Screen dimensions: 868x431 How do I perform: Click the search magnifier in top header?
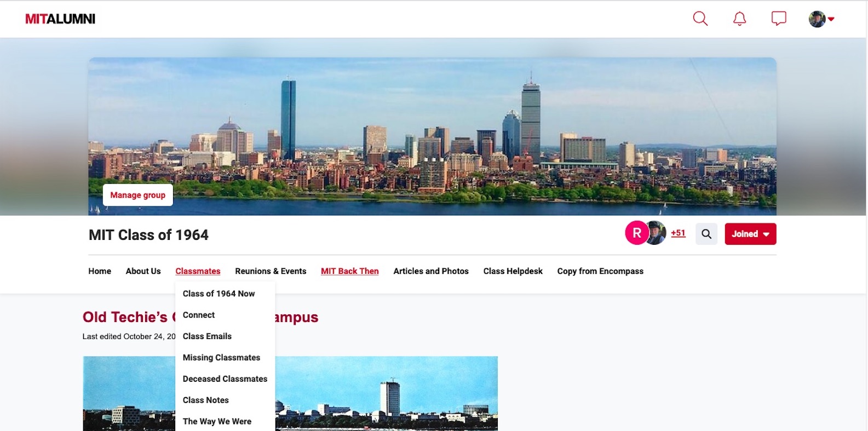click(x=700, y=19)
